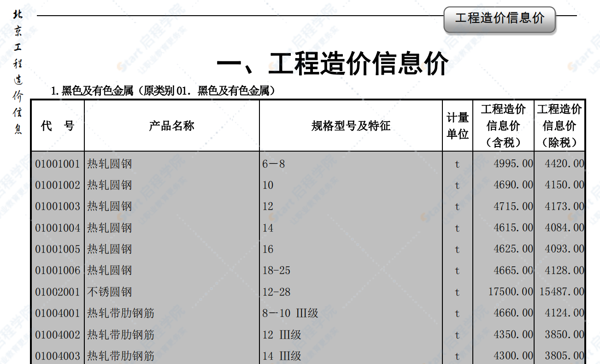The height and width of the screenshot is (364, 600).
Task: Click tax-included price 17500.00
Action: coord(511,292)
